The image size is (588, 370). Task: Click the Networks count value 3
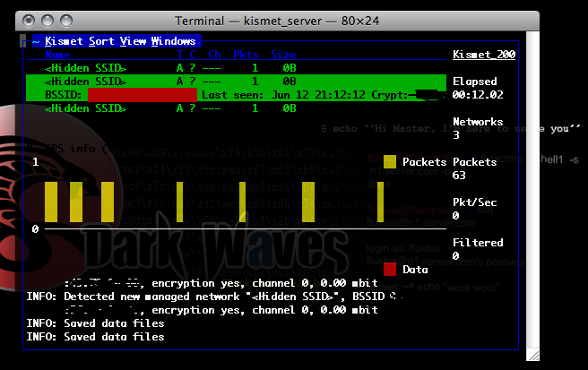click(456, 135)
